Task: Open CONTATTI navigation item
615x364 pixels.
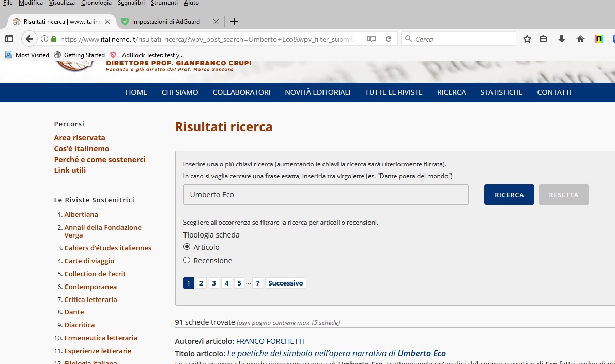Action: 554,92
